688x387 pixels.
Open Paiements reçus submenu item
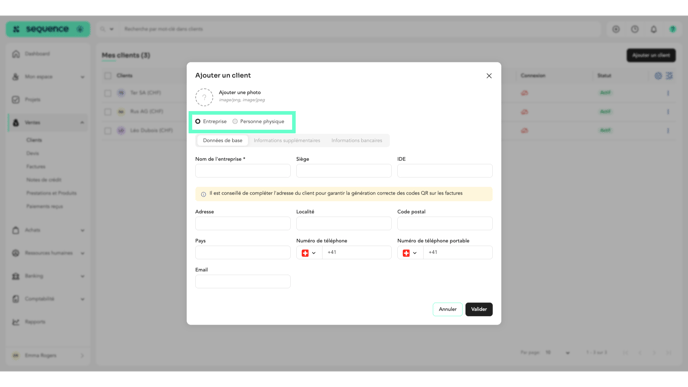tap(45, 206)
